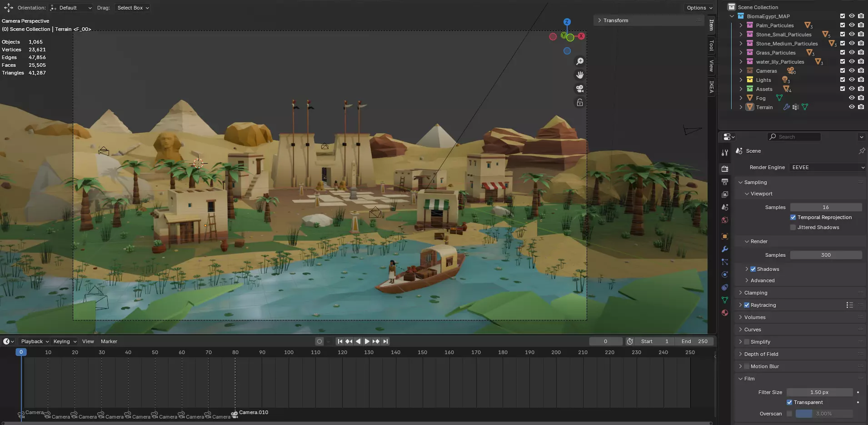The height and width of the screenshot is (425, 868).
Task: Uncheck the Shadows checkbox
Action: (x=753, y=269)
